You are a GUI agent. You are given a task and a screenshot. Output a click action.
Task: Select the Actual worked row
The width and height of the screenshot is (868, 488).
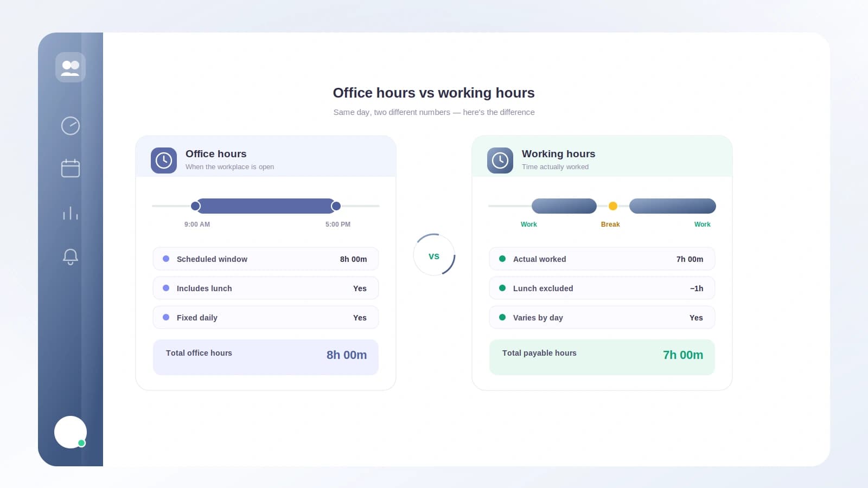602,259
